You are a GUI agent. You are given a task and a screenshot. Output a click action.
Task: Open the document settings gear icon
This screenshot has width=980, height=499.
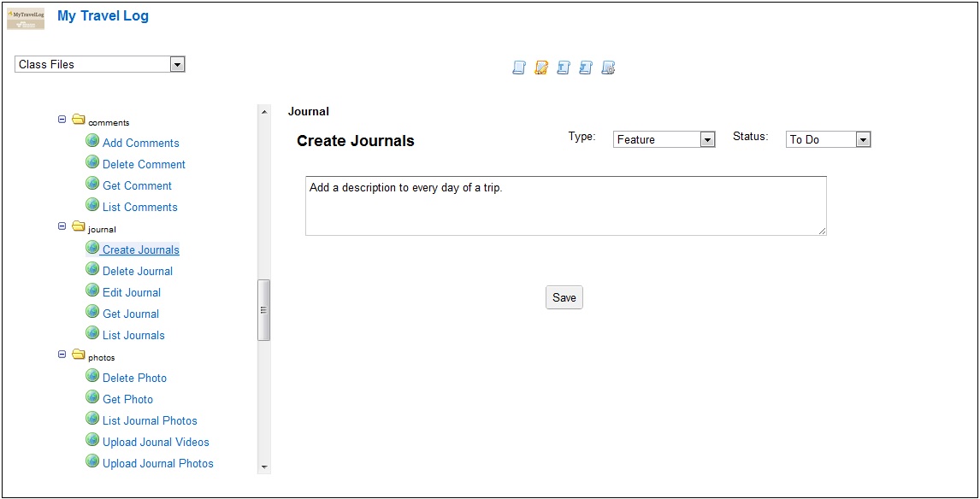coord(608,68)
